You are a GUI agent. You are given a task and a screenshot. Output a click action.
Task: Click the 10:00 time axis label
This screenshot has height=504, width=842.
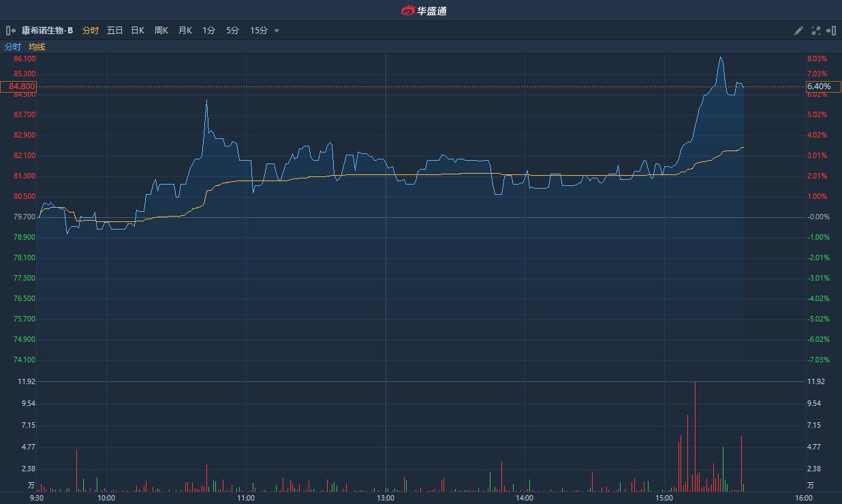[106, 498]
